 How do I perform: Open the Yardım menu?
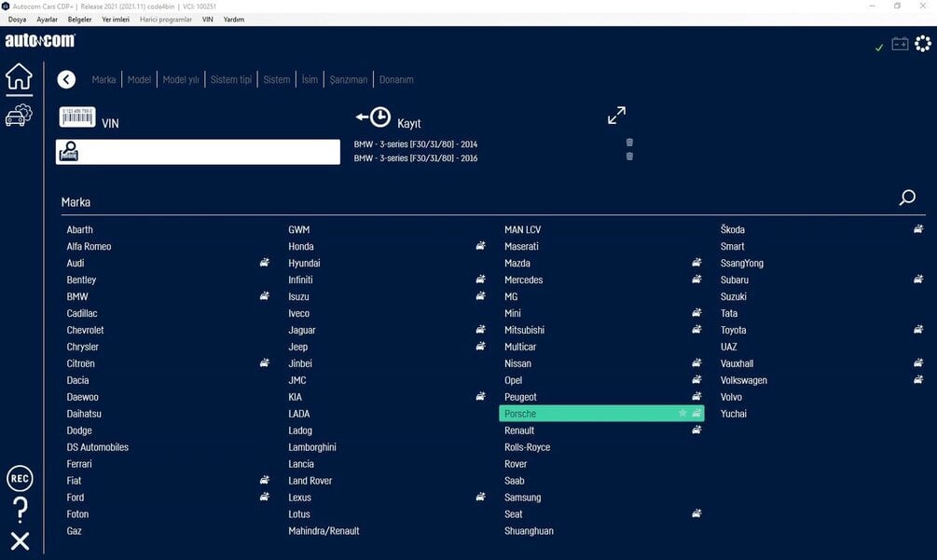point(234,20)
